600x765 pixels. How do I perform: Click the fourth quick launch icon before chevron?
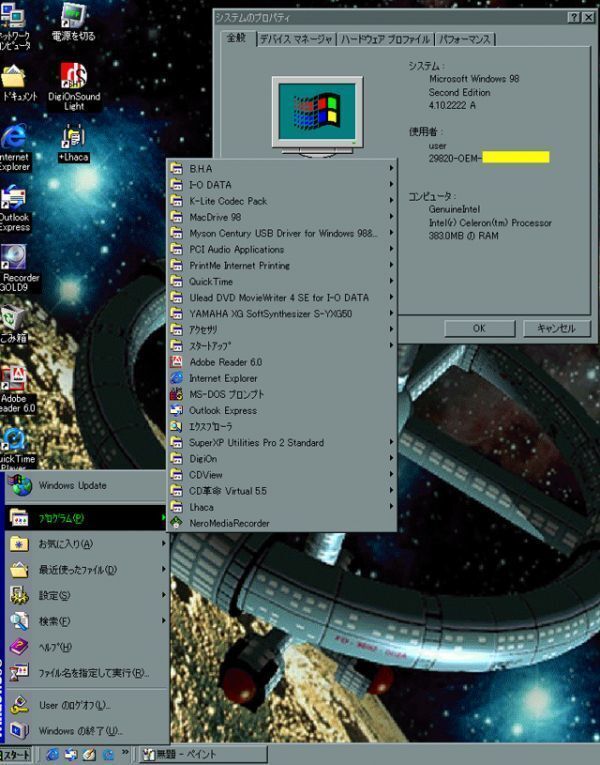pyautogui.click(x=108, y=754)
